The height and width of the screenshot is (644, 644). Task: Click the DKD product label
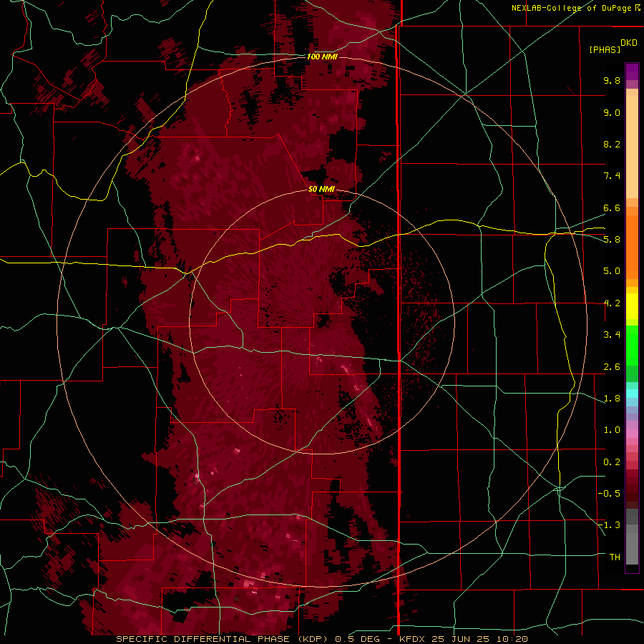(629, 43)
